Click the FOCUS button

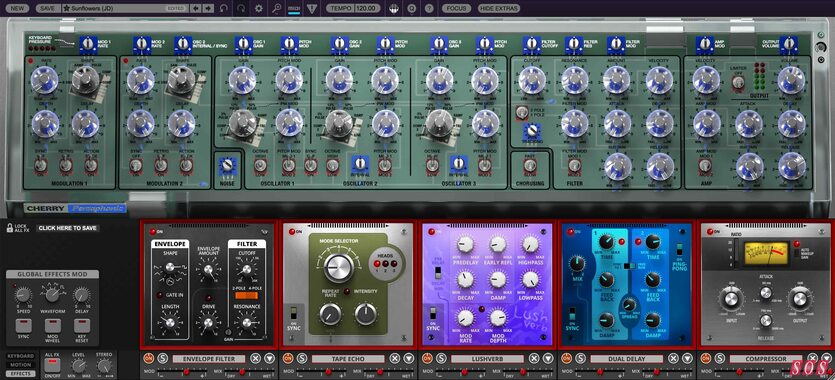point(456,9)
